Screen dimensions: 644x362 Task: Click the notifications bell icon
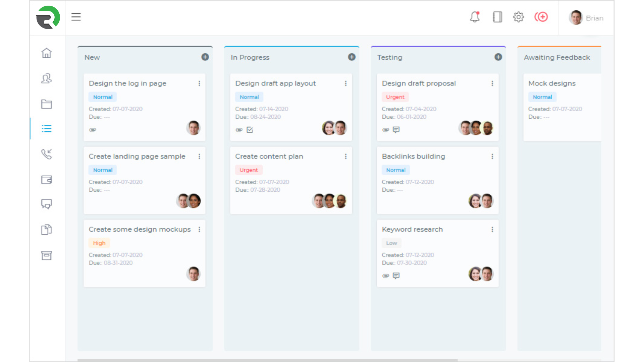point(475,17)
